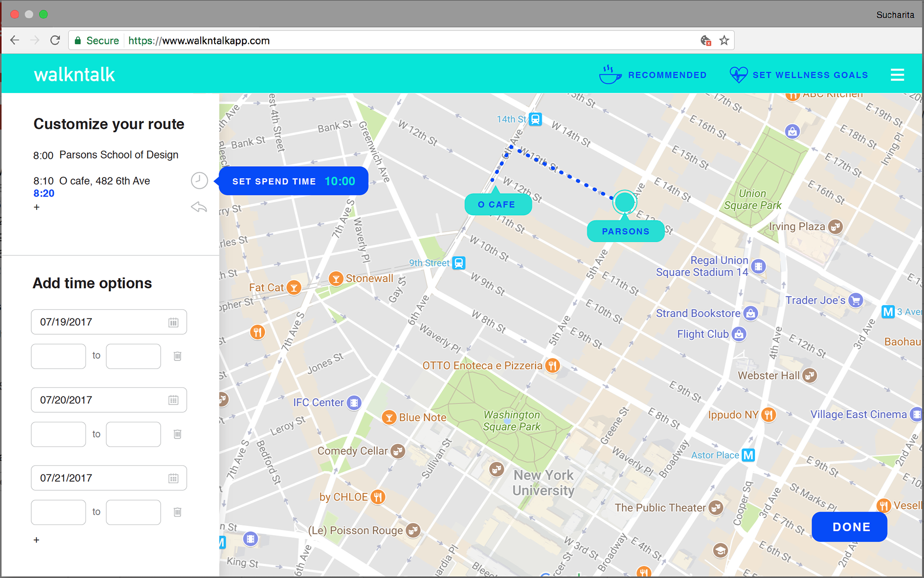Screen dimensions: 924x578
Task: Click the Sucharita profile name
Action: pyautogui.click(x=895, y=15)
